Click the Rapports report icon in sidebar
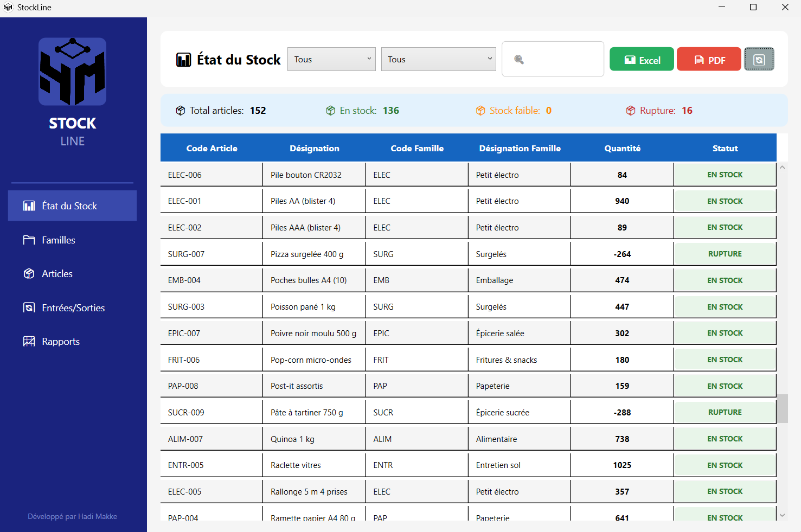 point(30,341)
